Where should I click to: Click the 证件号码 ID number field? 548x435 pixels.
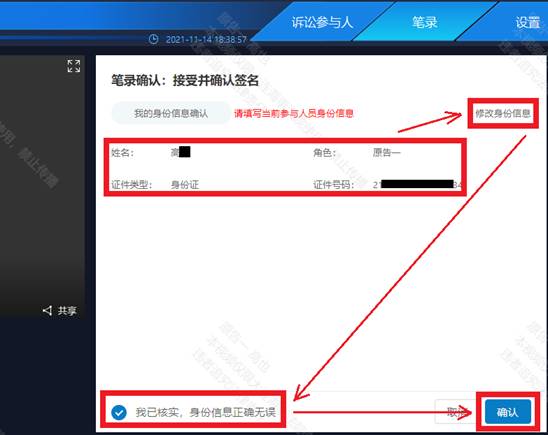[417, 184]
